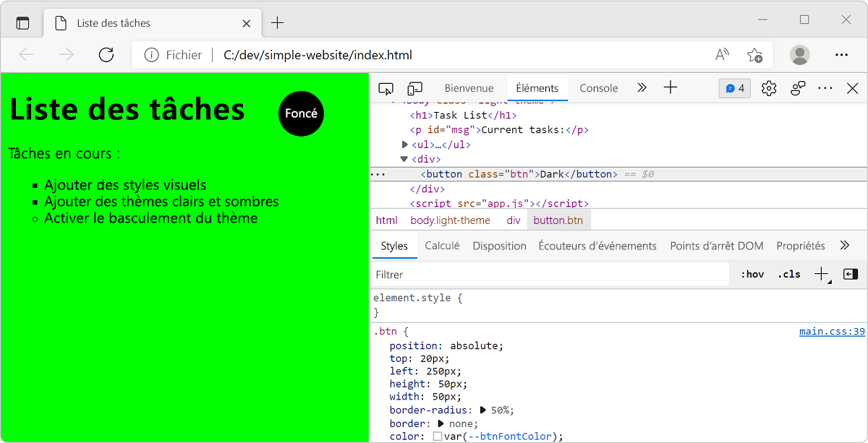868x443 pixels.
Task: Open Points d'arrêt DOM tab
Action: point(717,246)
